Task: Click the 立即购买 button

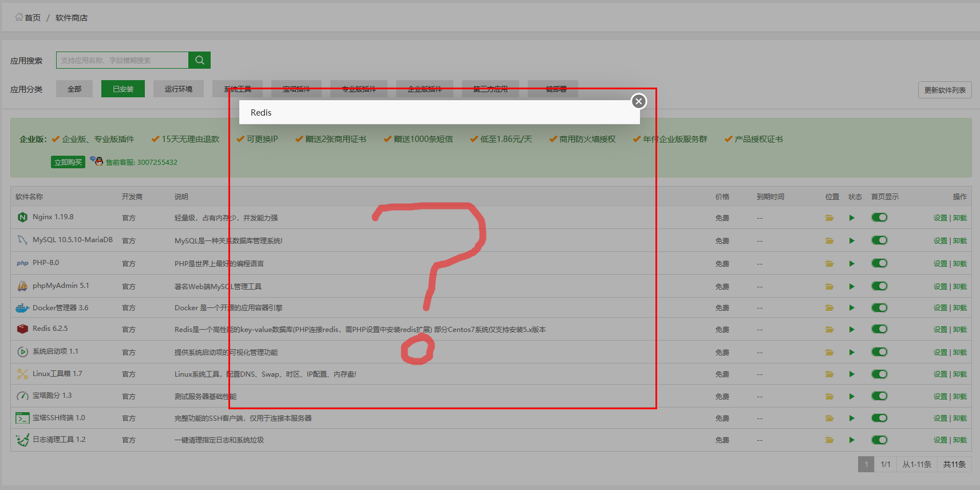Action: pos(68,162)
